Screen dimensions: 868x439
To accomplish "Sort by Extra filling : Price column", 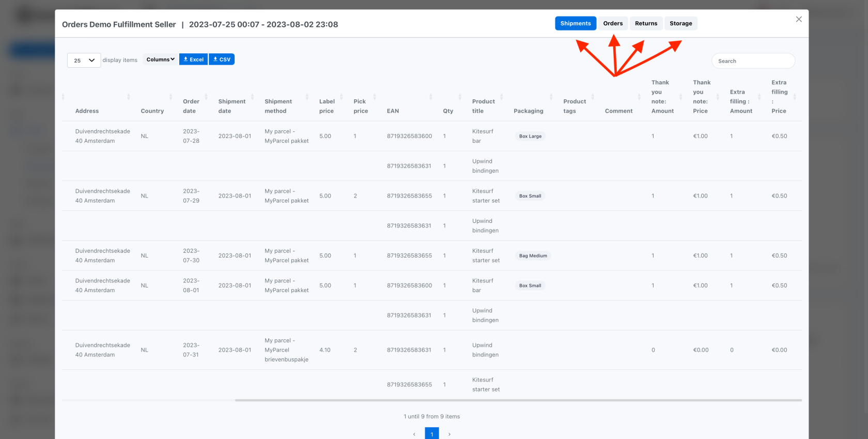I will (x=779, y=97).
